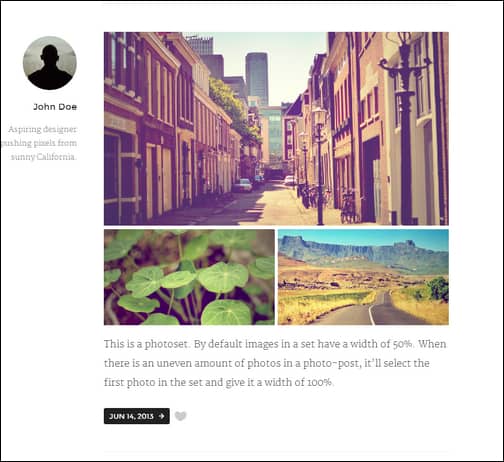This screenshot has width=504, height=462.
Task: Click the dark bush beside the desert road
Action: [x=438, y=289]
